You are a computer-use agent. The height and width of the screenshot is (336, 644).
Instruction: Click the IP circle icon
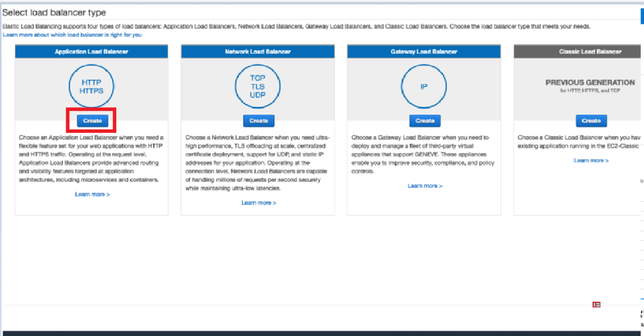424,87
